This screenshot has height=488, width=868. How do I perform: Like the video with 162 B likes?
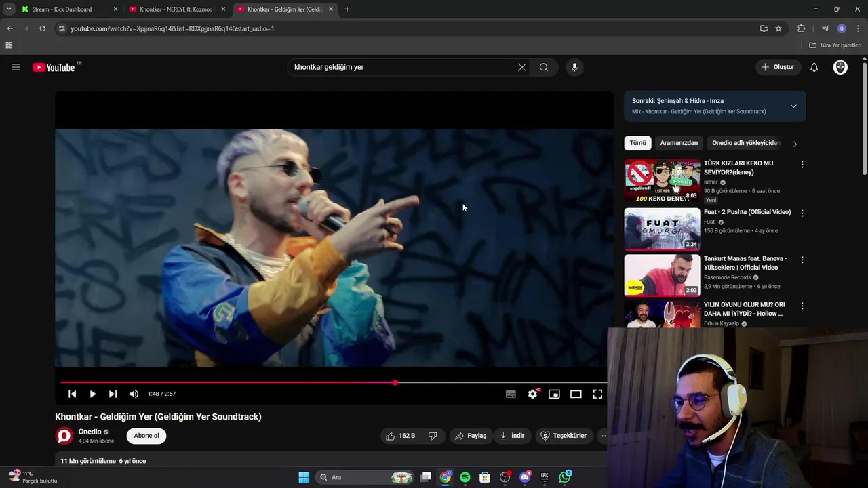(x=401, y=436)
